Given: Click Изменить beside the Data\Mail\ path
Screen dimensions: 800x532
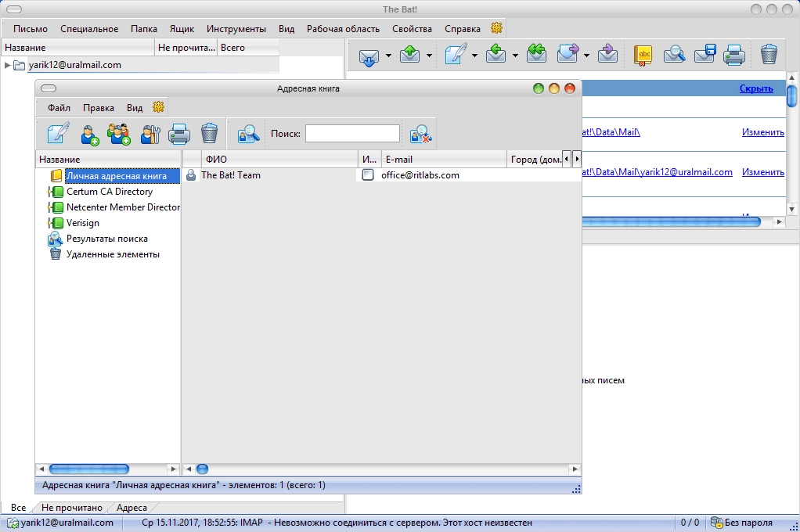Looking at the screenshot, I should coord(762,132).
